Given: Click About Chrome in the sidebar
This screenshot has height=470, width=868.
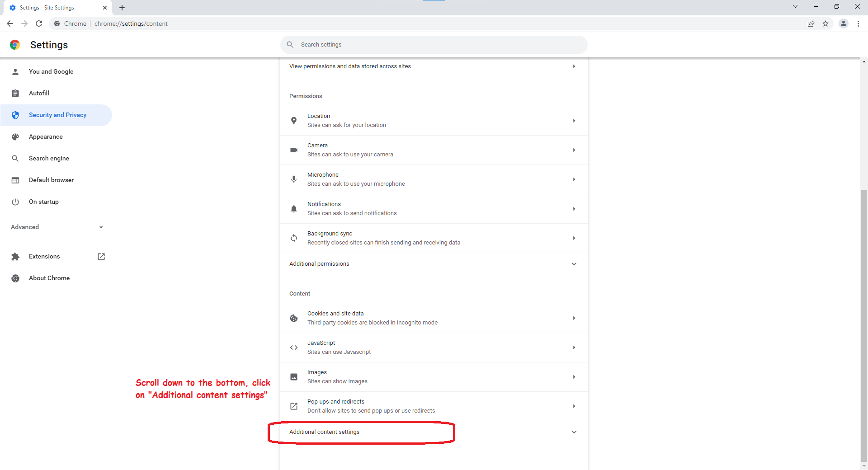Looking at the screenshot, I should pyautogui.click(x=49, y=278).
